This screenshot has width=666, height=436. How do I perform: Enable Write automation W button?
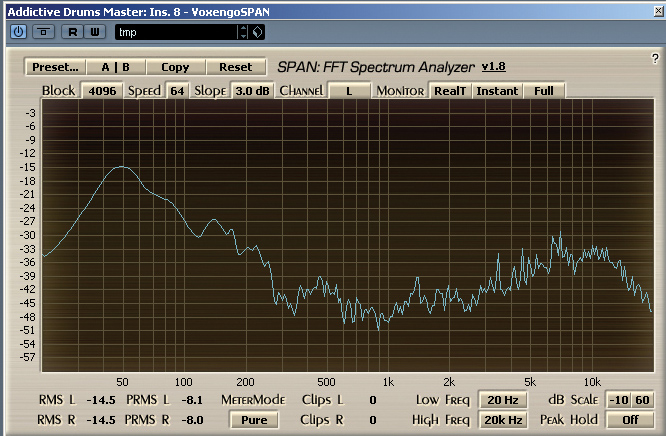(x=94, y=32)
